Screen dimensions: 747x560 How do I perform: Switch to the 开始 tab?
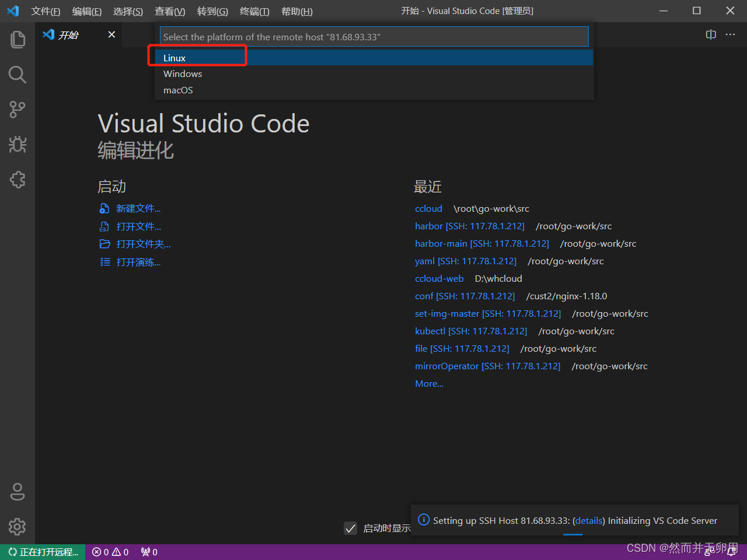(x=79, y=34)
